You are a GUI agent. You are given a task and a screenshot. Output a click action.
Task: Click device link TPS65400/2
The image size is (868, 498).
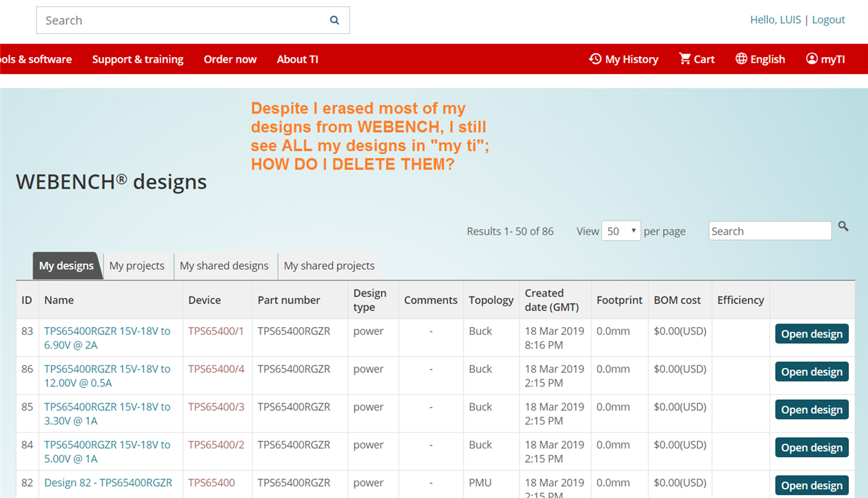click(216, 444)
